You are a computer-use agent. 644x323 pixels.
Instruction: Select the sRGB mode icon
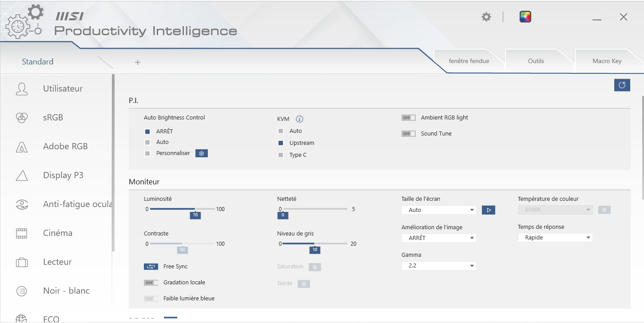coord(22,118)
